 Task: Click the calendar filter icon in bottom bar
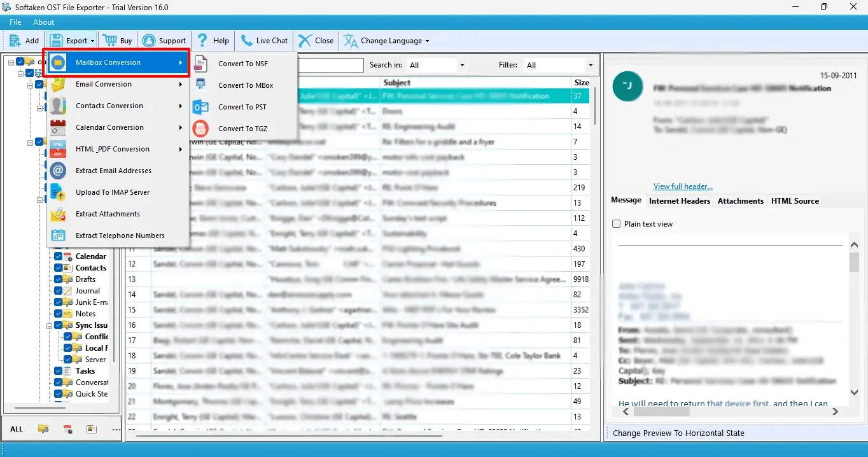[x=67, y=429]
